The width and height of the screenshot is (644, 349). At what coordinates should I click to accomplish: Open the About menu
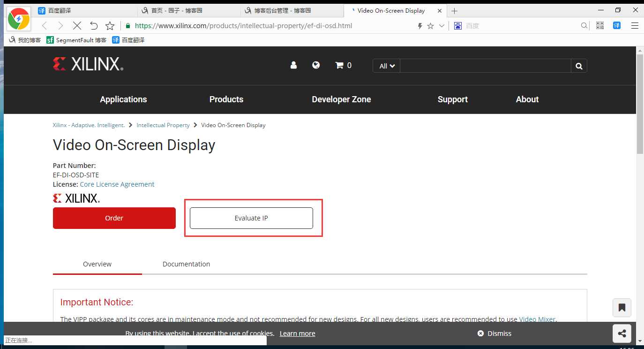527,99
